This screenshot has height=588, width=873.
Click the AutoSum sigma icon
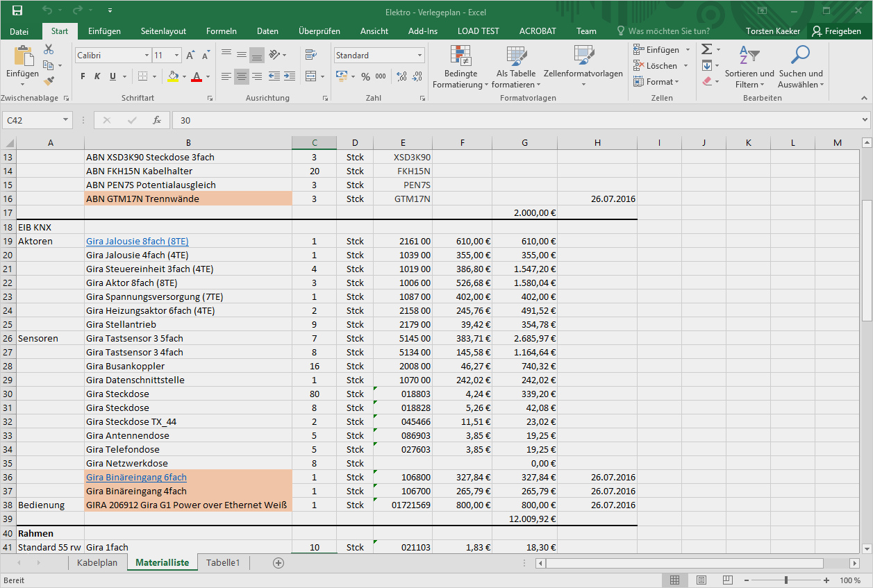[x=706, y=49]
